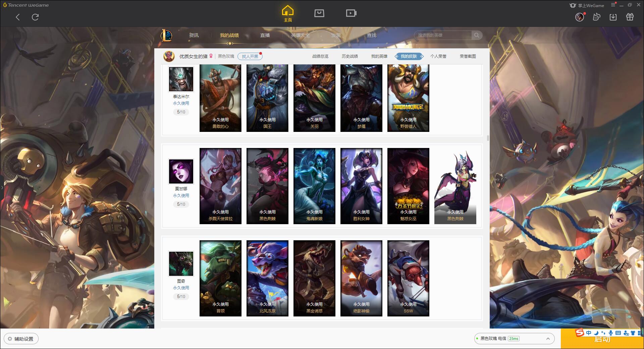Toggle the Sogou moon half-width icon
This screenshot has width=644, height=349.
596,333
